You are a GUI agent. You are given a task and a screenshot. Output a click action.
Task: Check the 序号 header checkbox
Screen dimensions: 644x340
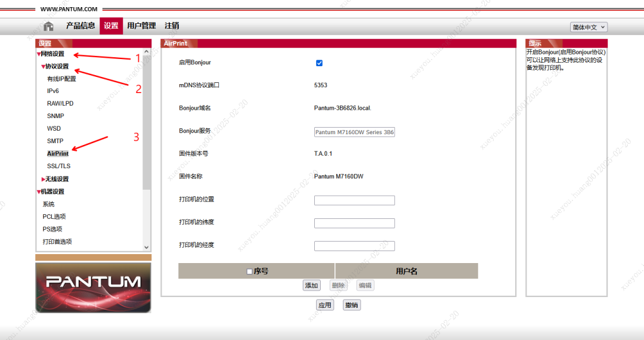tap(249, 271)
